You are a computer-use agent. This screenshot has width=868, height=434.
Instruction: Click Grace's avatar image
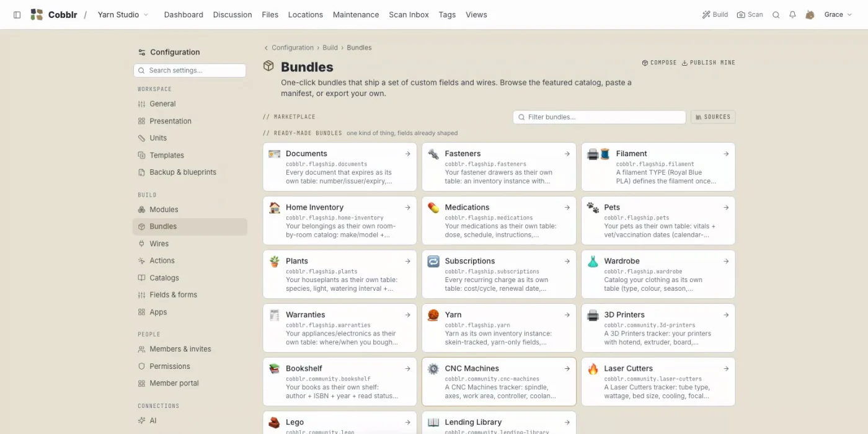[x=810, y=15]
